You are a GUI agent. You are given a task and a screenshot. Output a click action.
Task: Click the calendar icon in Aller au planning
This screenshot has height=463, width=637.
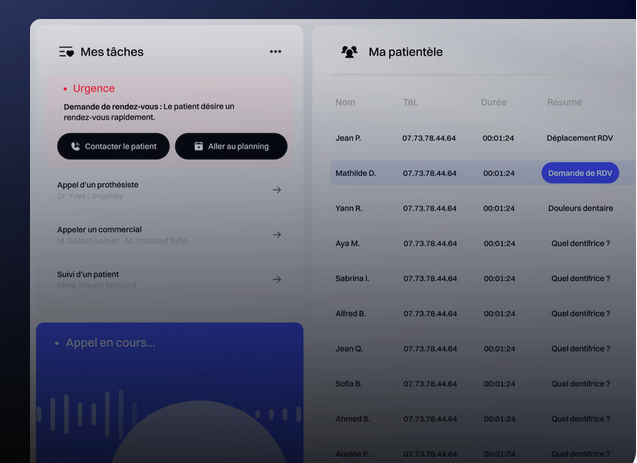pyautogui.click(x=198, y=146)
